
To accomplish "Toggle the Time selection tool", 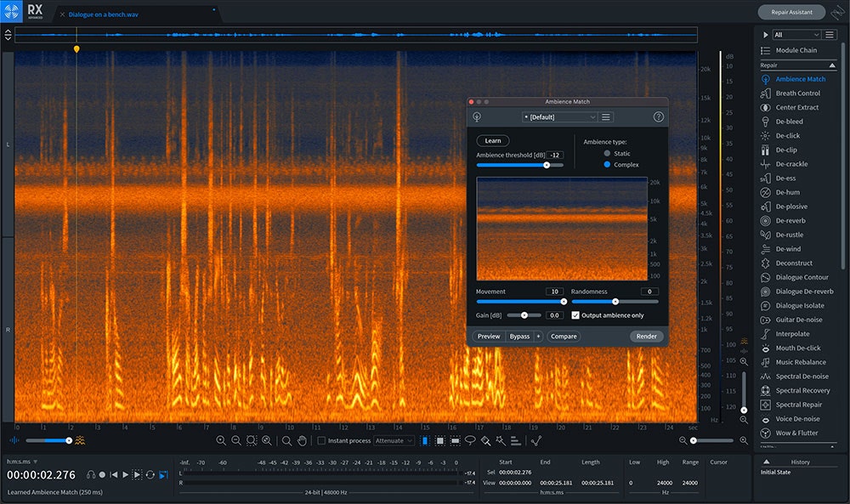I will pos(425,440).
